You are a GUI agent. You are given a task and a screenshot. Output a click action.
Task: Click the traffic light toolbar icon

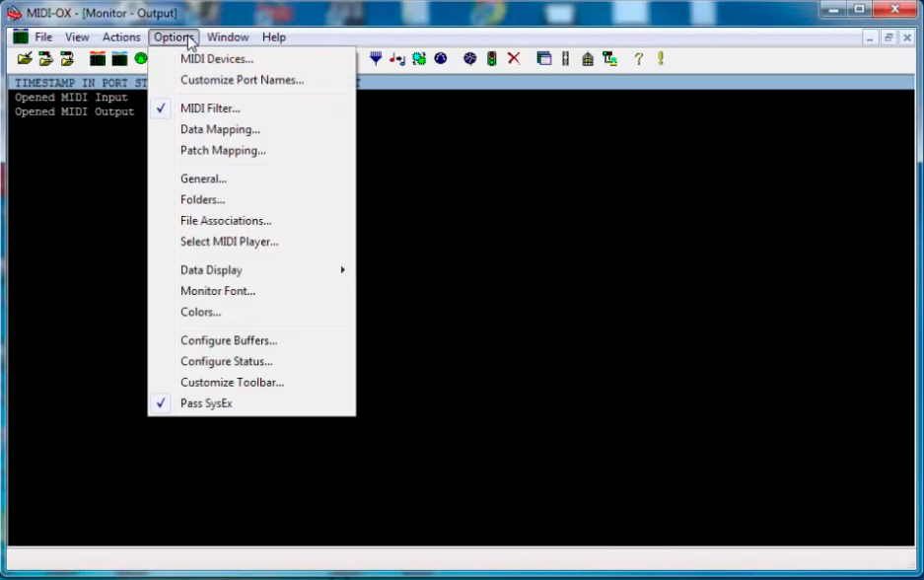(x=491, y=58)
